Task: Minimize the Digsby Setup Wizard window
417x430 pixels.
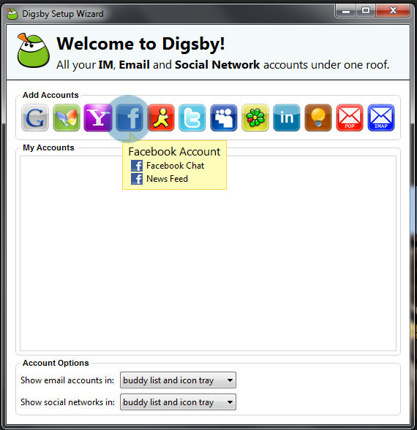Action: tap(346, 11)
